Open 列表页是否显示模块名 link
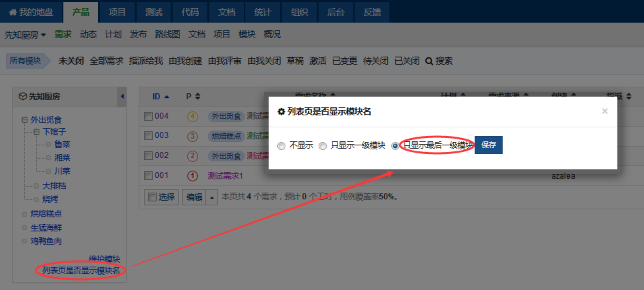This screenshot has width=644, height=290. (x=81, y=270)
